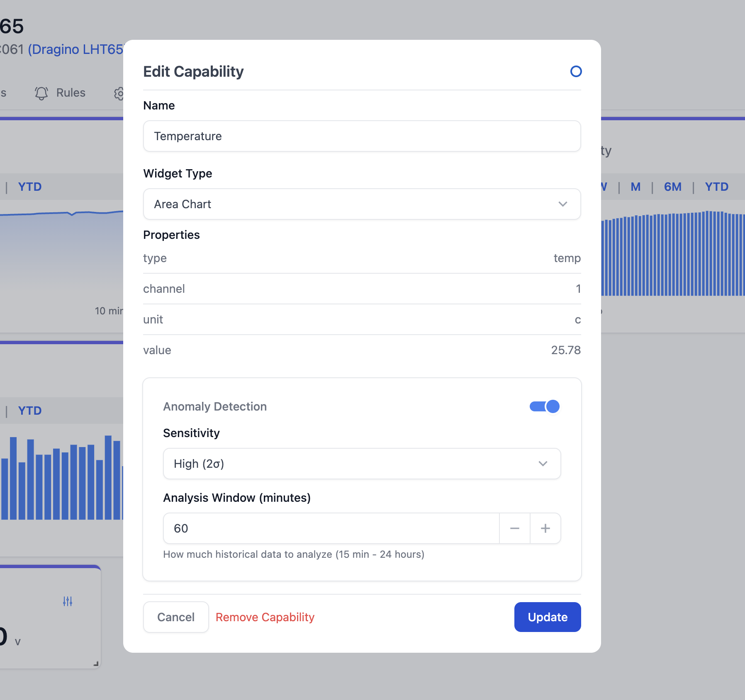Click the Update button
745x700 pixels.
click(x=547, y=617)
